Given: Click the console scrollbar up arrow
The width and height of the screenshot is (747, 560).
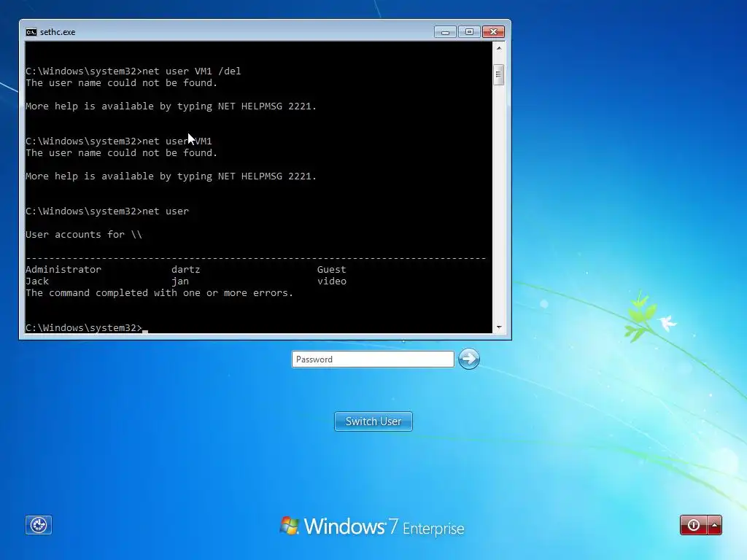Looking at the screenshot, I should [499, 48].
